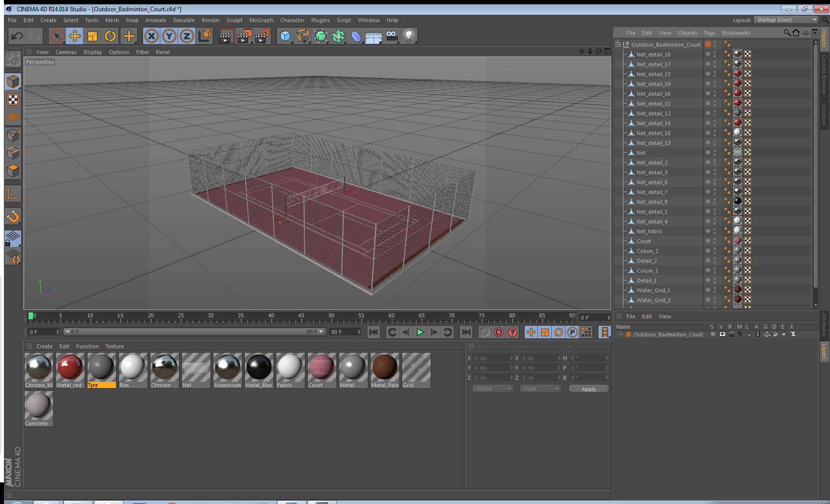Toggle Autokeying button
This screenshot has width=830, height=504.
coord(499,332)
